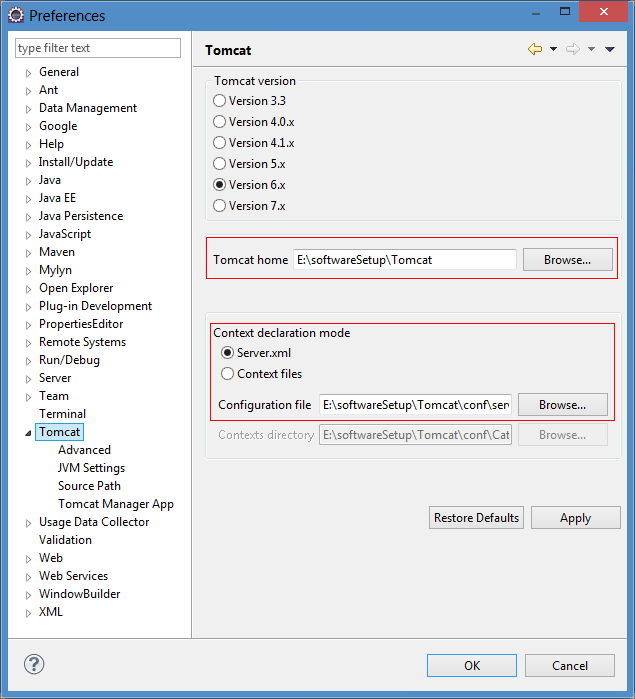The height and width of the screenshot is (699, 635).
Task: Maximize the Preferences window
Action: 565,12
